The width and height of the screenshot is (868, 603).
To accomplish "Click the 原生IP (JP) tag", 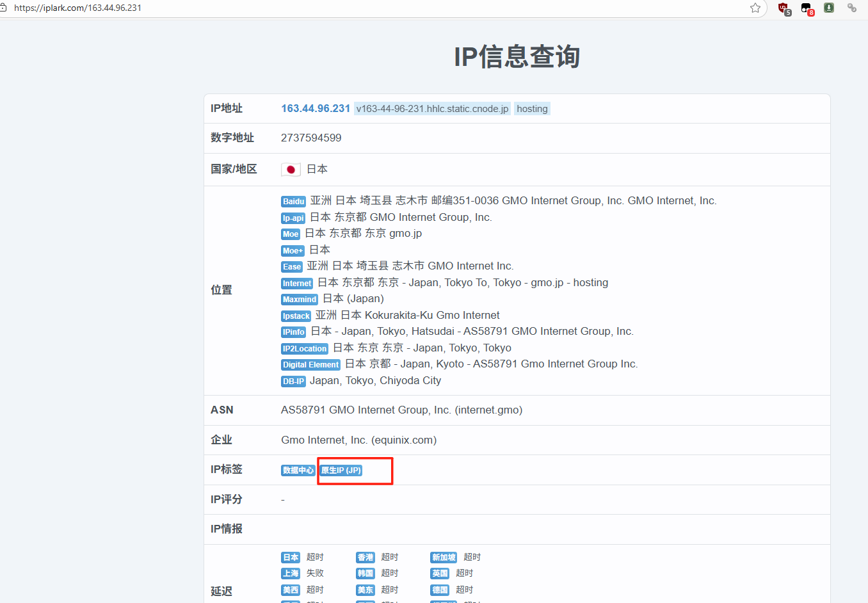I will [x=341, y=470].
